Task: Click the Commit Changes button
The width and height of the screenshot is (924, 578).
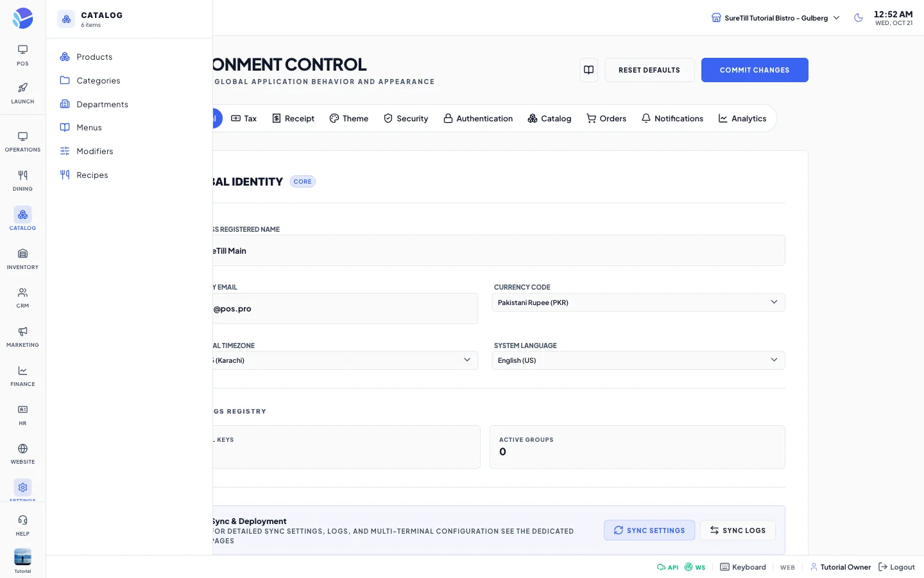Action: pyautogui.click(x=755, y=70)
